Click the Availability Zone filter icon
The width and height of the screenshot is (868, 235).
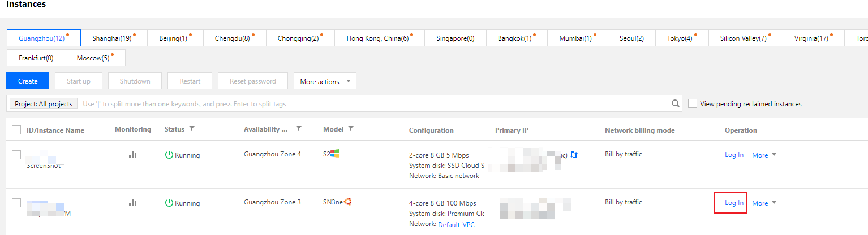[x=299, y=129]
